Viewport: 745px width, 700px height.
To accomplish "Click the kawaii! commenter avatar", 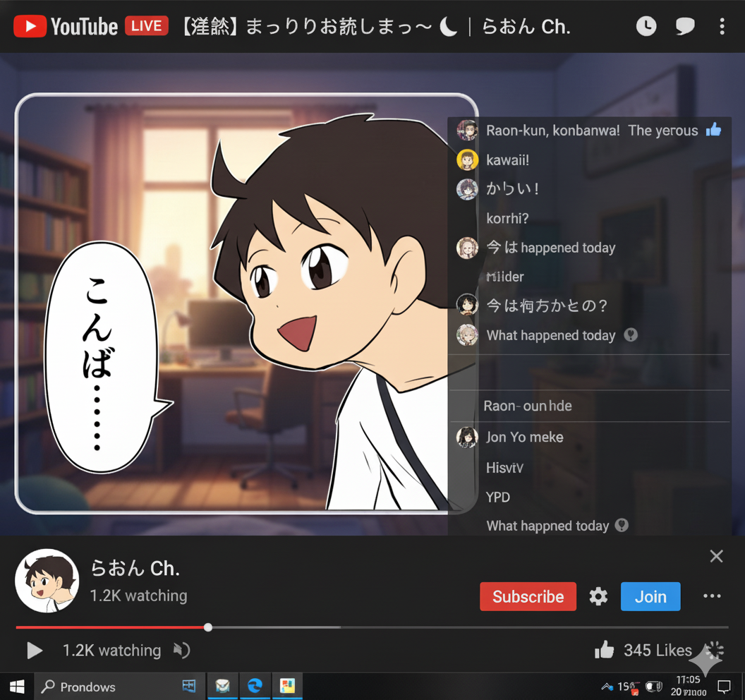I will (467, 160).
